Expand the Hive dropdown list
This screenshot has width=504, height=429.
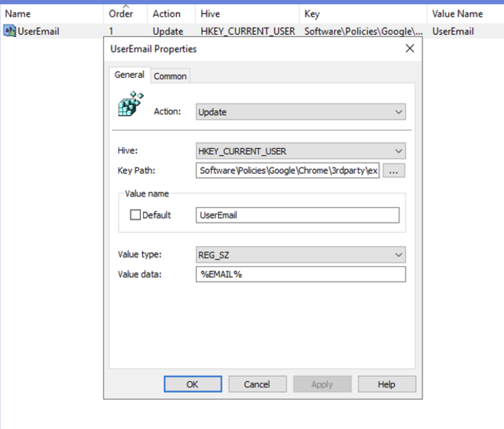click(301, 151)
